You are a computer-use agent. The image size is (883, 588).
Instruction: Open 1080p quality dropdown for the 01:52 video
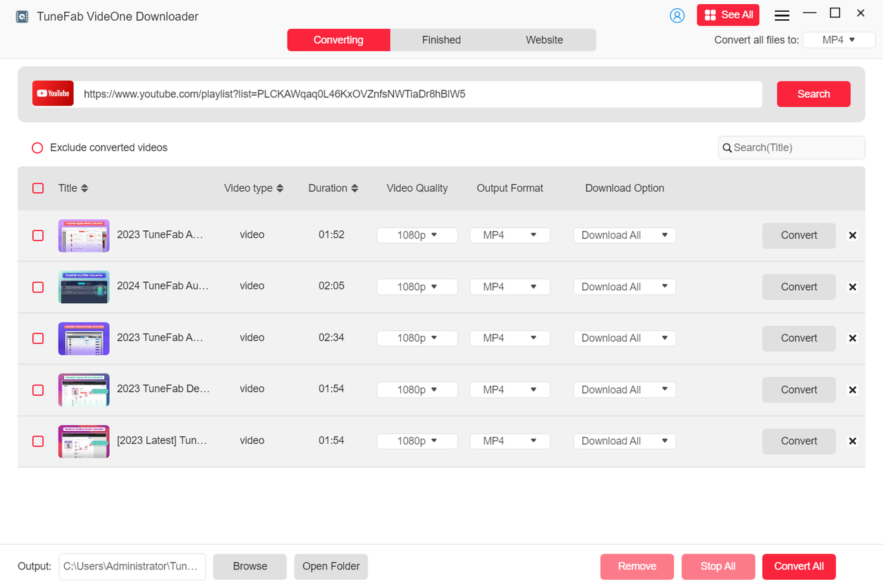[x=417, y=235]
